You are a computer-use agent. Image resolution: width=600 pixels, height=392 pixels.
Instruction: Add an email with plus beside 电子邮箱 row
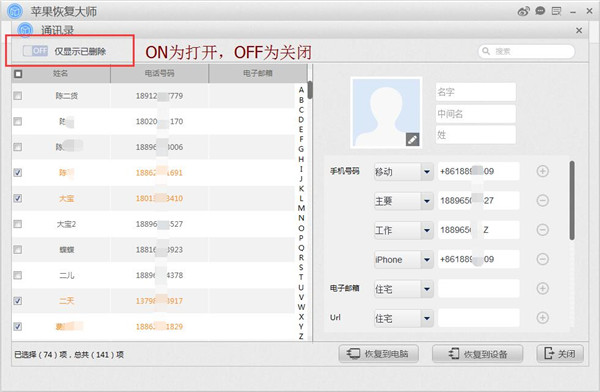(542, 288)
